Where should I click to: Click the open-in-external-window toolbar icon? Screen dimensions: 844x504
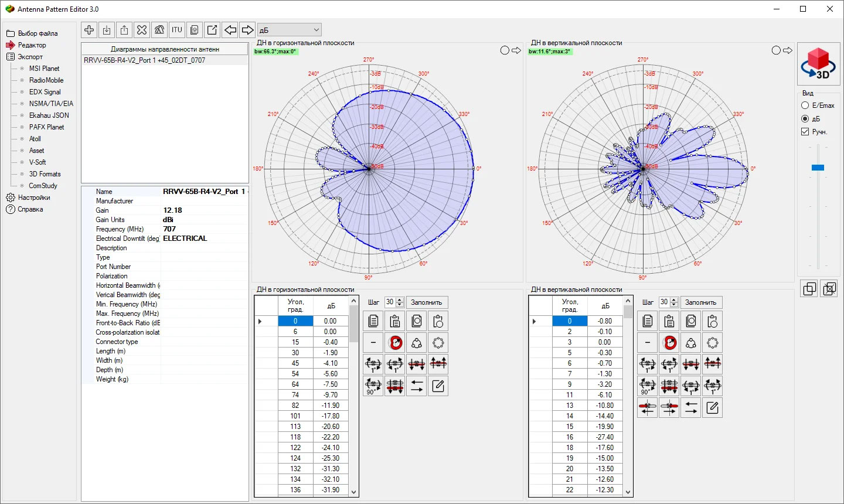click(x=212, y=30)
